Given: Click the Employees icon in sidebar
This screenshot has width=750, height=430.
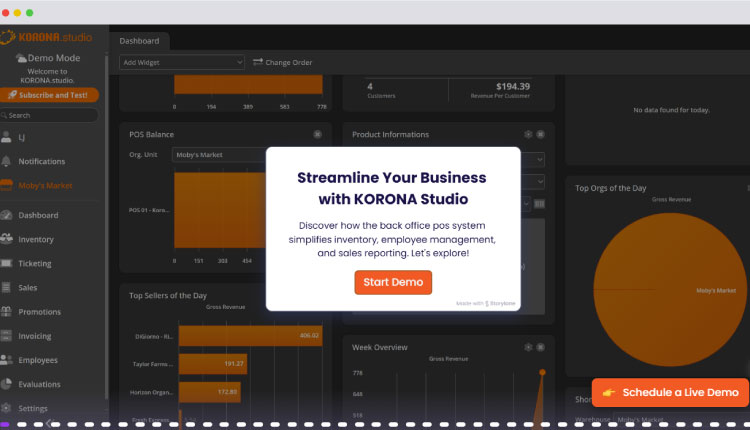Looking at the screenshot, I should tap(6, 360).
